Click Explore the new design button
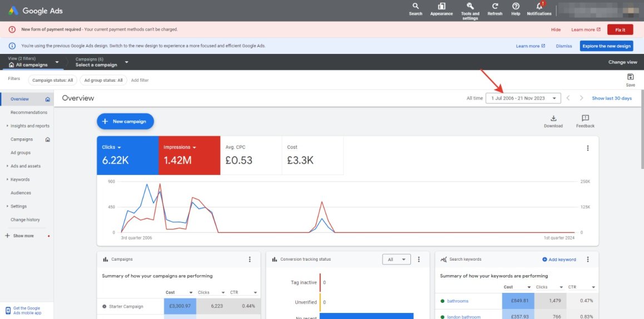Viewport: 644px width, 319px height. (606, 46)
